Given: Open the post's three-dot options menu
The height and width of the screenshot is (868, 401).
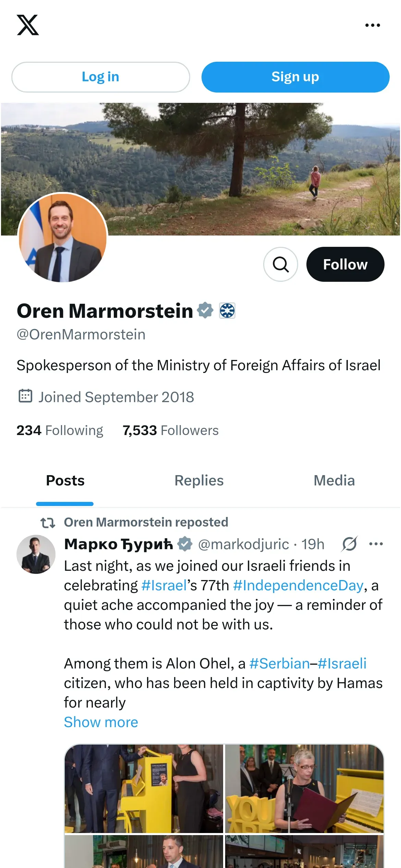Looking at the screenshot, I should pos(376,544).
